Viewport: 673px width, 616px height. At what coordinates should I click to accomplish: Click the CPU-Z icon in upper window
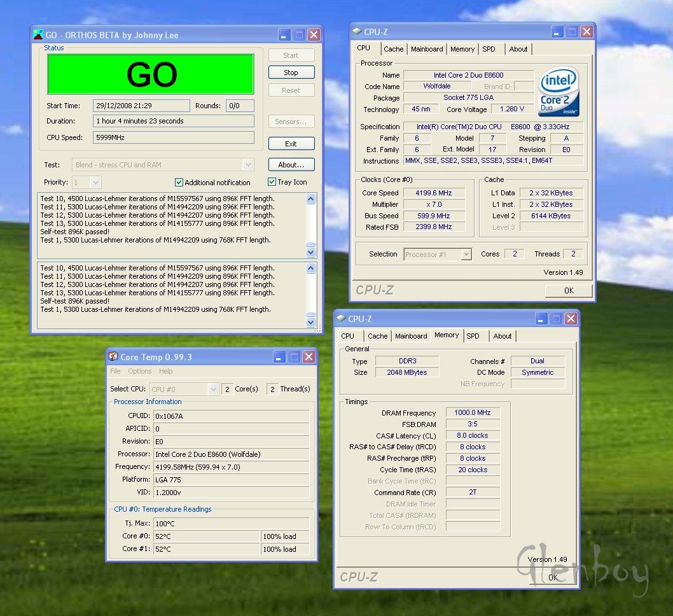click(357, 31)
